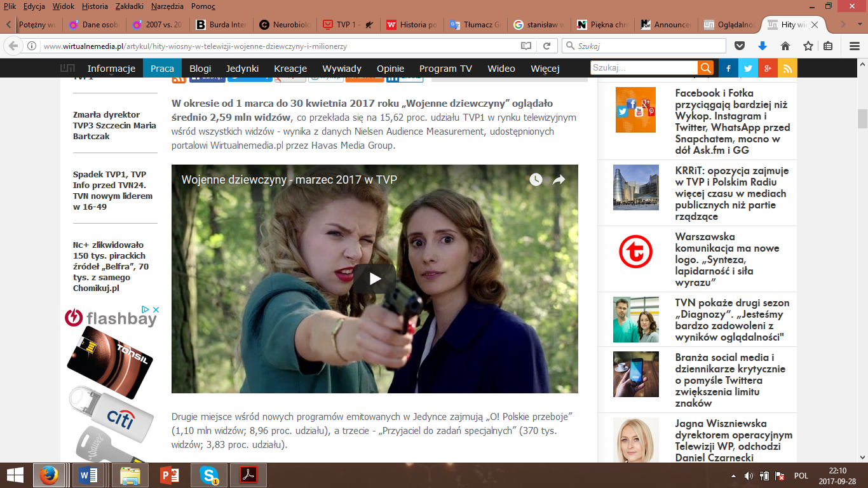The height and width of the screenshot is (488, 868).
Task: Click the Watch later clock on video
Action: tap(536, 180)
